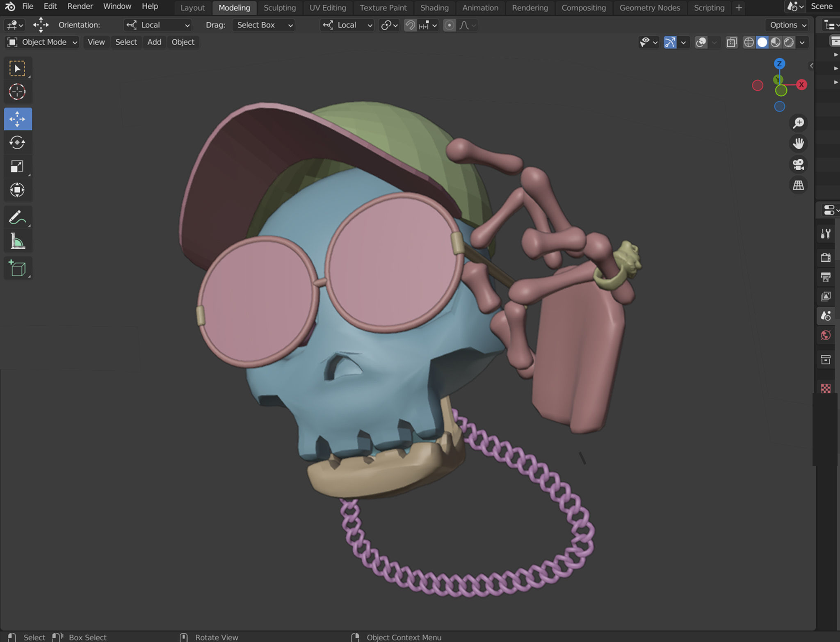This screenshot has height=642, width=840.
Task: Switch to the Sculpting workspace tab
Action: coord(280,8)
